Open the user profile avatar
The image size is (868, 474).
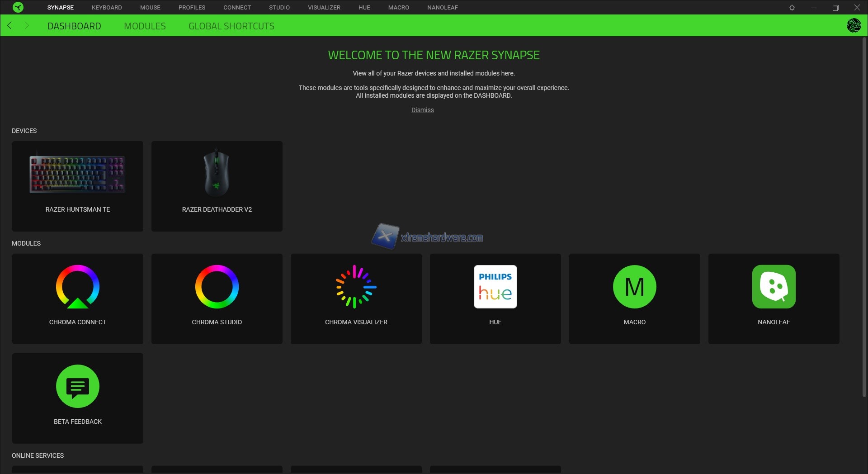854,25
